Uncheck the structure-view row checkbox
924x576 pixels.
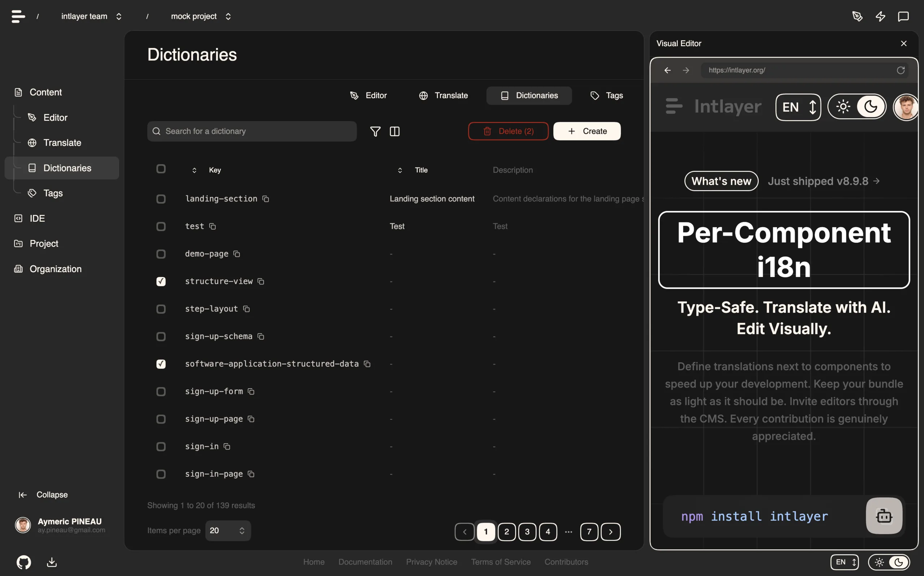[161, 281]
